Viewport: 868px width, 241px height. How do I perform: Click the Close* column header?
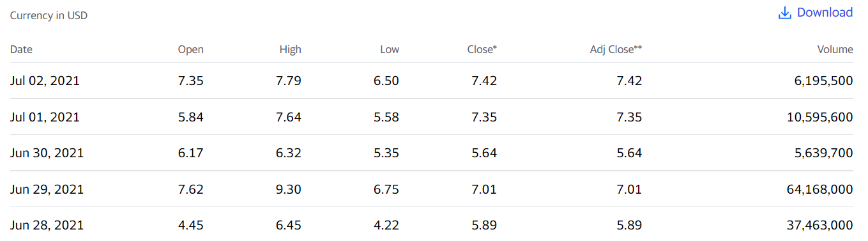482,49
